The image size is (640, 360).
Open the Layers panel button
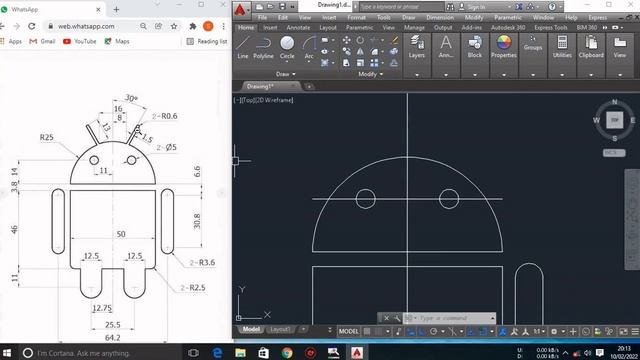[x=417, y=47]
